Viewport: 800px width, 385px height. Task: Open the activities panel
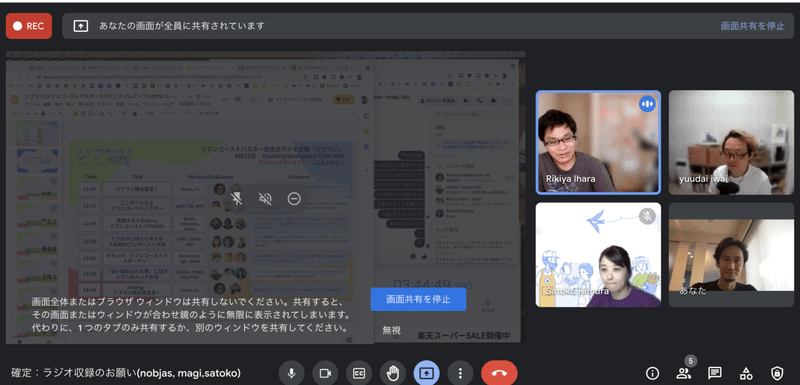click(746, 373)
